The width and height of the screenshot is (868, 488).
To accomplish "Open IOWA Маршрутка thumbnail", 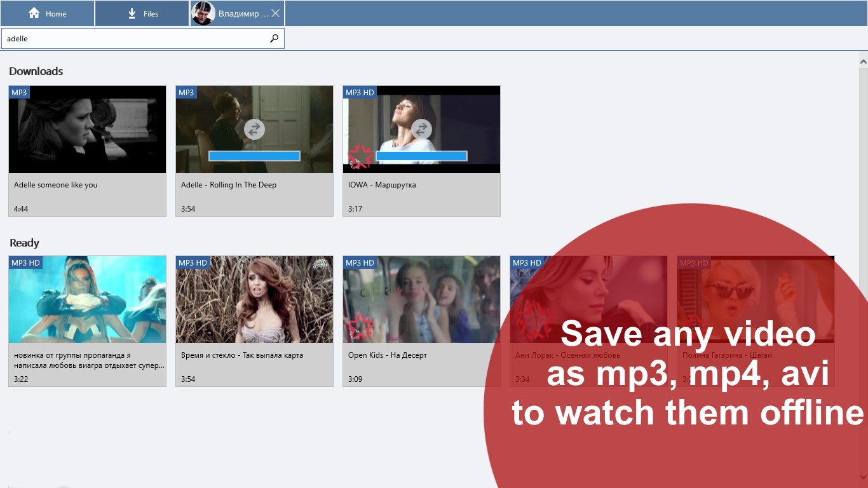I will pos(421,130).
